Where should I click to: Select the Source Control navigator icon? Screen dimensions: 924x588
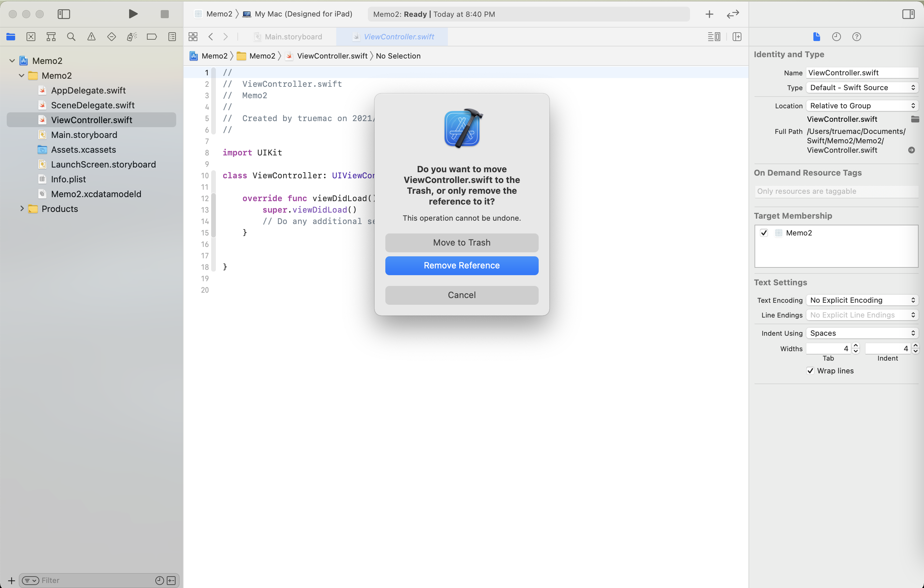tap(31, 36)
